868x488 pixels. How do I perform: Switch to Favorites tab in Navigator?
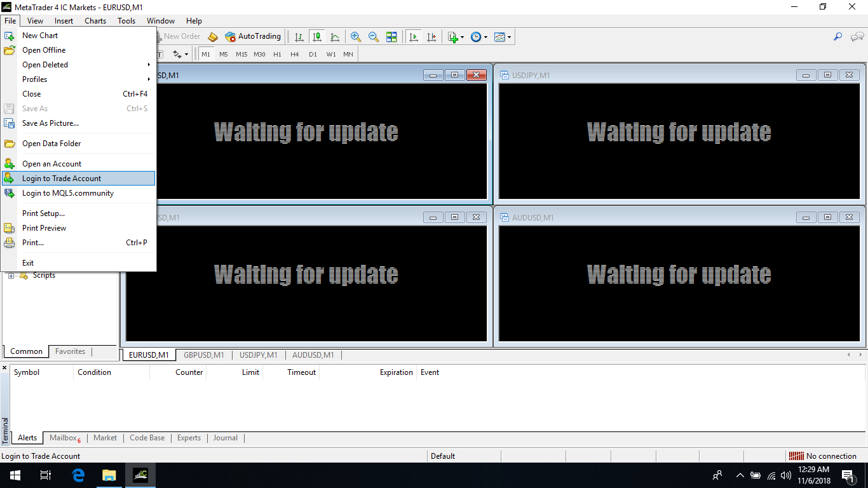coord(70,351)
